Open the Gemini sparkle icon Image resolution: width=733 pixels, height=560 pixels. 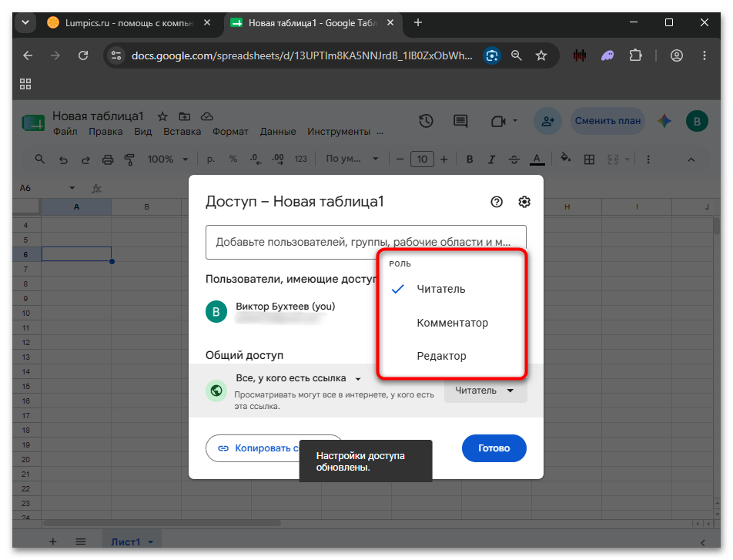point(664,121)
